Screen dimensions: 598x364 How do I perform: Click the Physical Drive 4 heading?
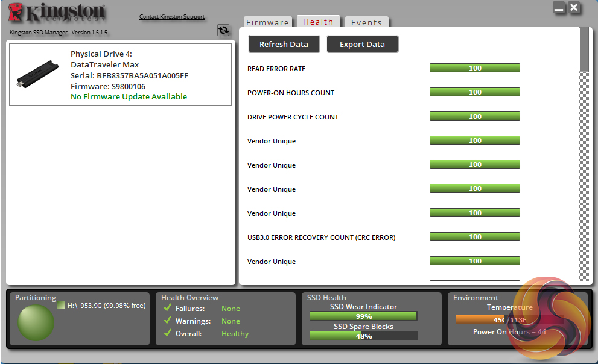101,54
